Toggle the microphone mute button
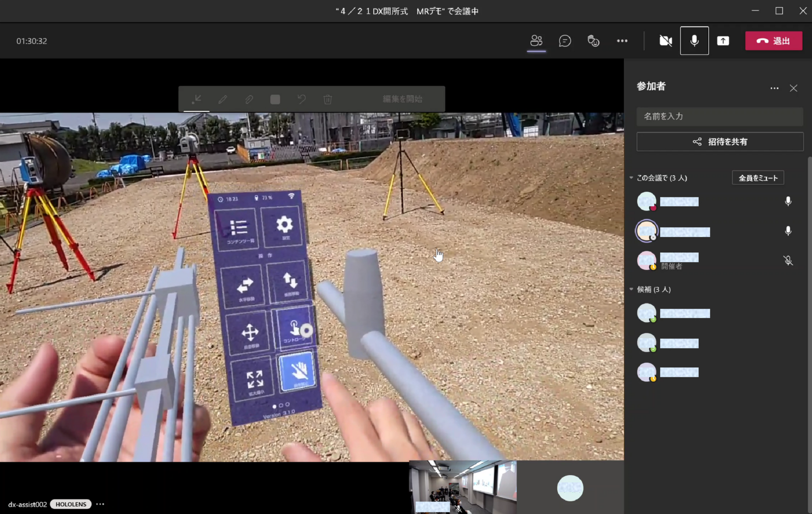 (694, 41)
